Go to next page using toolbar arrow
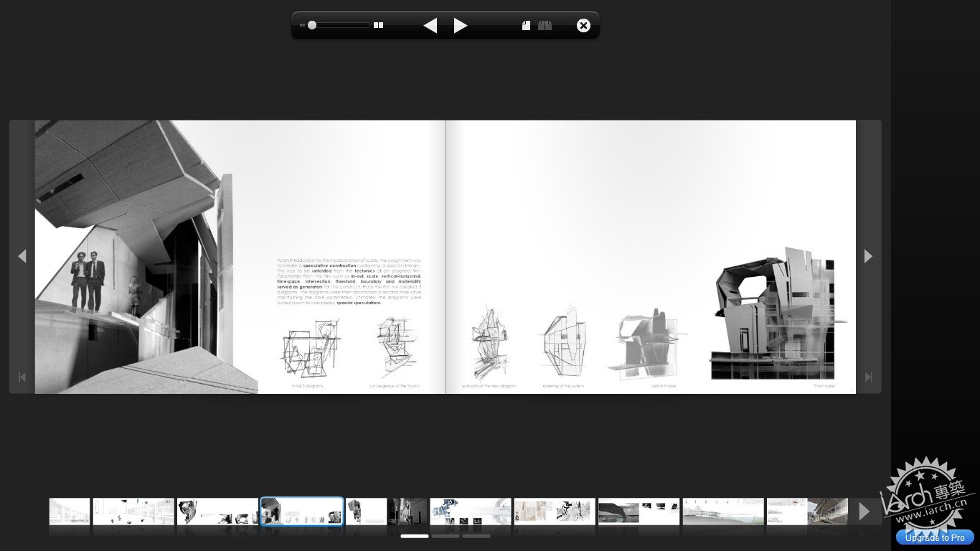The image size is (980, 551). pos(461,26)
